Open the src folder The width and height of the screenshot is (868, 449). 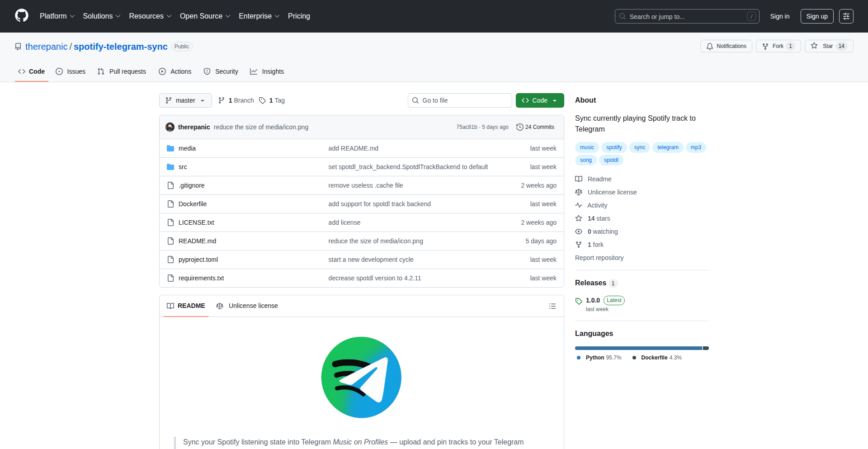point(183,167)
